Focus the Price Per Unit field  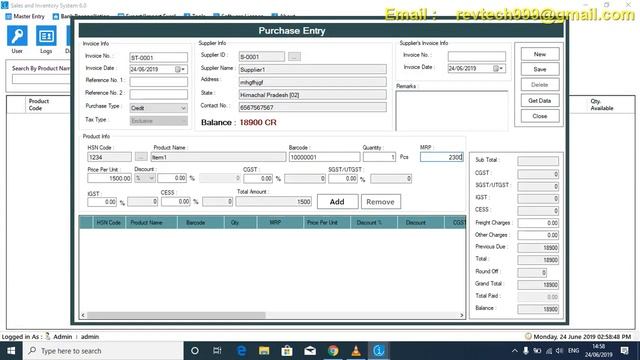tap(109, 178)
